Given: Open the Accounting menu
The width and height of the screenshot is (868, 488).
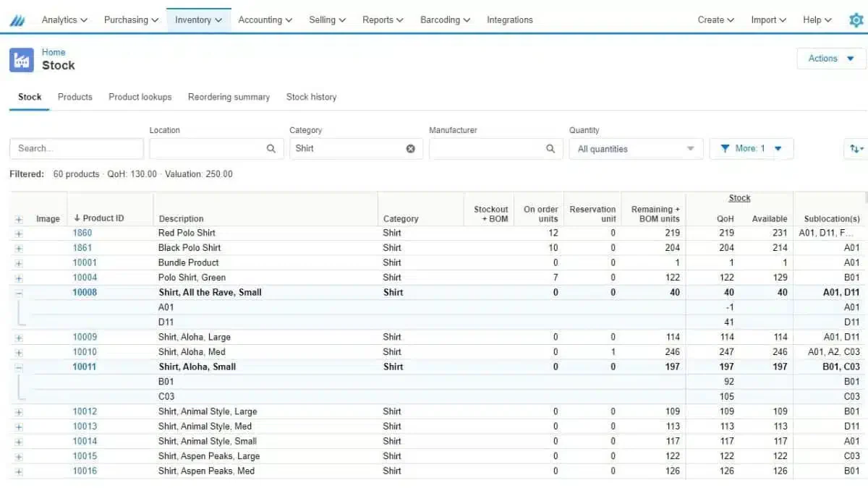Looking at the screenshot, I should 265,20.
